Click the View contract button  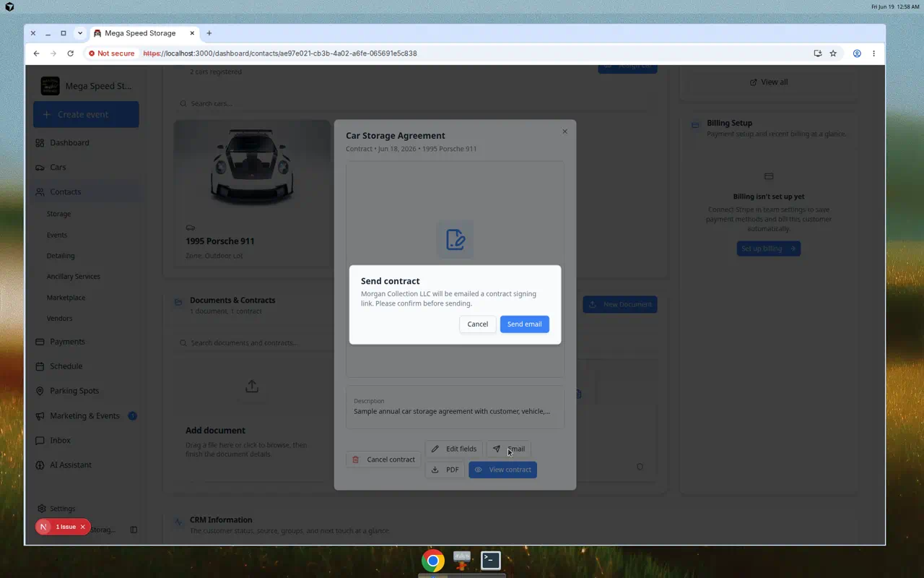point(502,470)
